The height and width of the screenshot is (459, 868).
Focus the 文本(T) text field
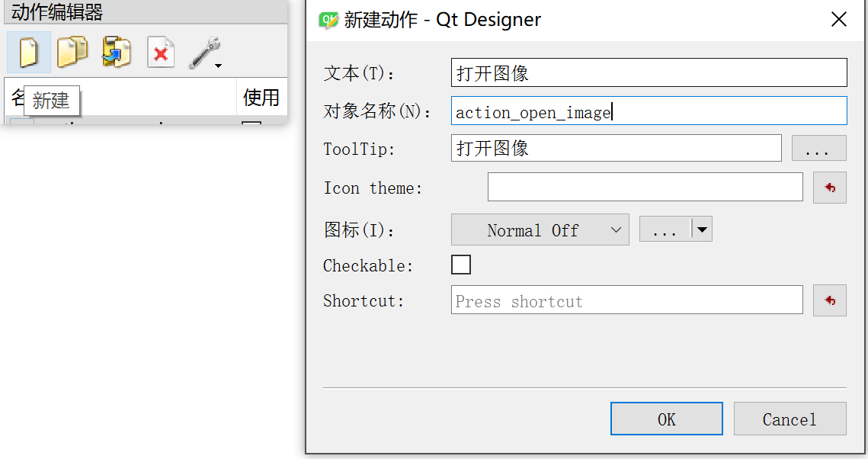pyautogui.click(x=649, y=73)
